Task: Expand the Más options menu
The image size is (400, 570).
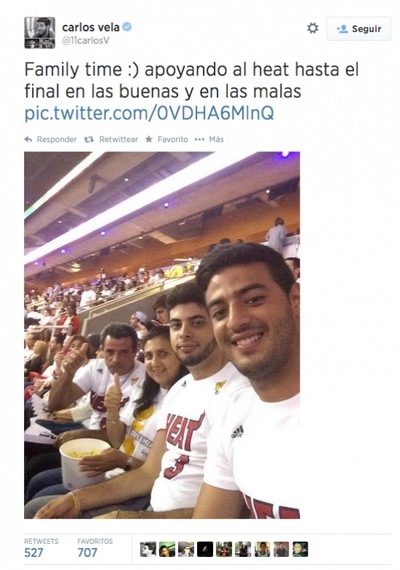Action: click(x=209, y=139)
